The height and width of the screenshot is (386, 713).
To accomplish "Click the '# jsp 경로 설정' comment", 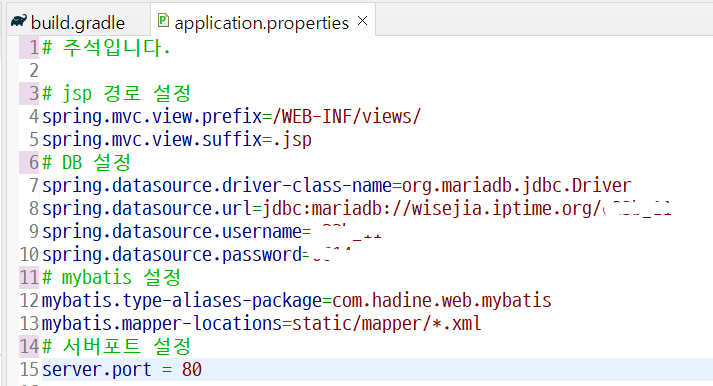I will click(116, 94).
